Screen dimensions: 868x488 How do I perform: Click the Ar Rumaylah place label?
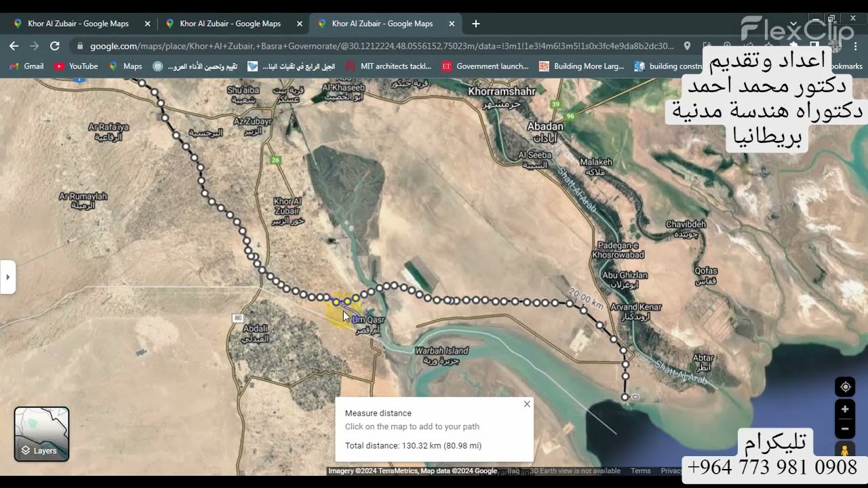pyautogui.click(x=83, y=200)
